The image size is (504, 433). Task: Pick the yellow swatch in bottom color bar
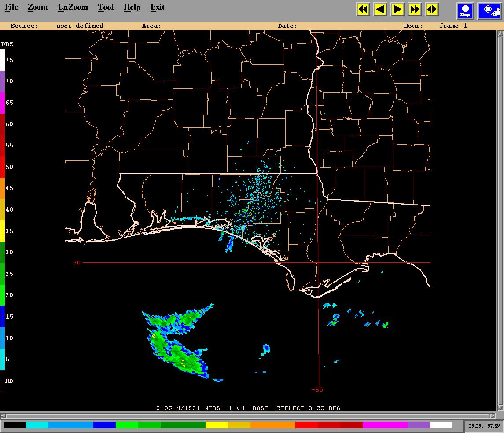(x=217, y=425)
